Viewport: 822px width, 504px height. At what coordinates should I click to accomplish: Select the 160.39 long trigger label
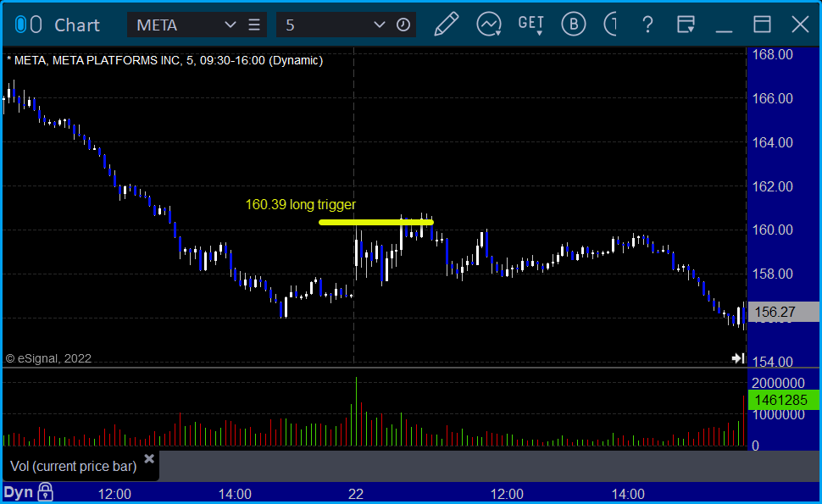coord(300,204)
